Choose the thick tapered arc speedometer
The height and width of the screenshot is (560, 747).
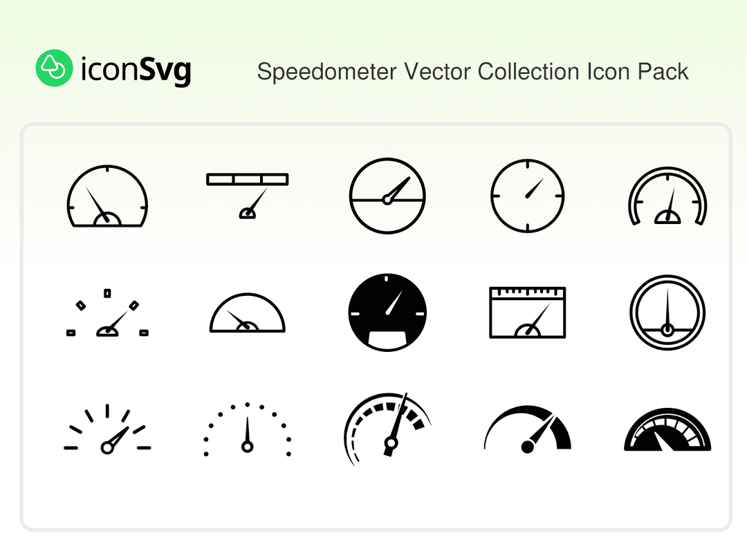[527, 429]
